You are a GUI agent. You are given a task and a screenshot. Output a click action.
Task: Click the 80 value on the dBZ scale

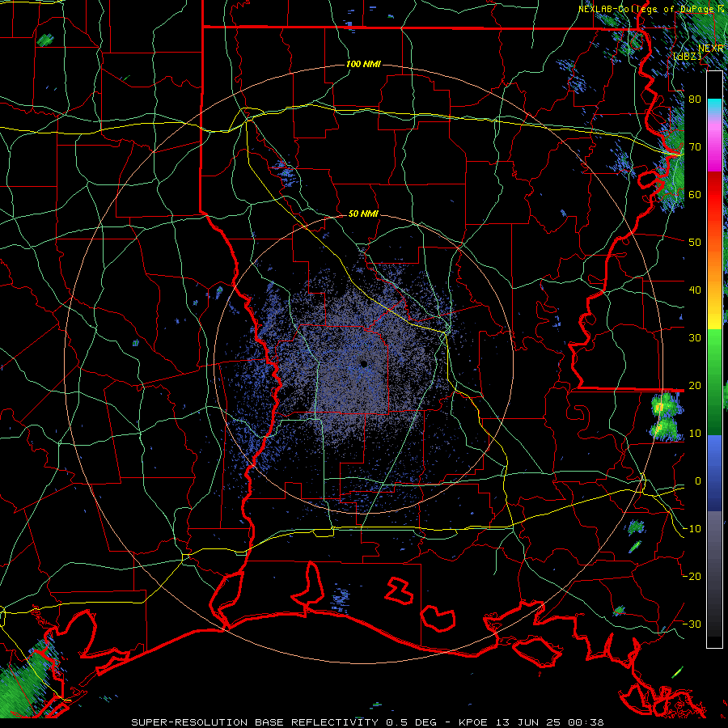(695, 99)
